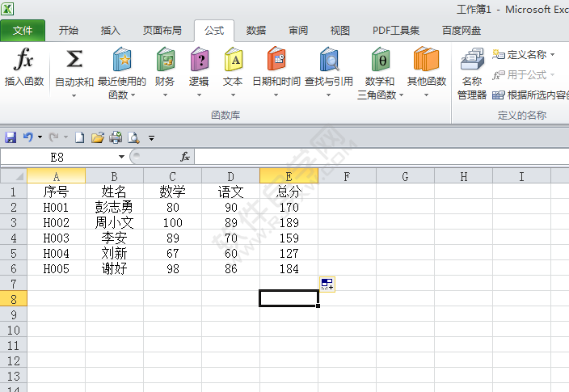The width and height of the screenshot is (569, 392).
Task: Click the Undo arrow icon
Action: pyautogui.click(x=27, y=137)
